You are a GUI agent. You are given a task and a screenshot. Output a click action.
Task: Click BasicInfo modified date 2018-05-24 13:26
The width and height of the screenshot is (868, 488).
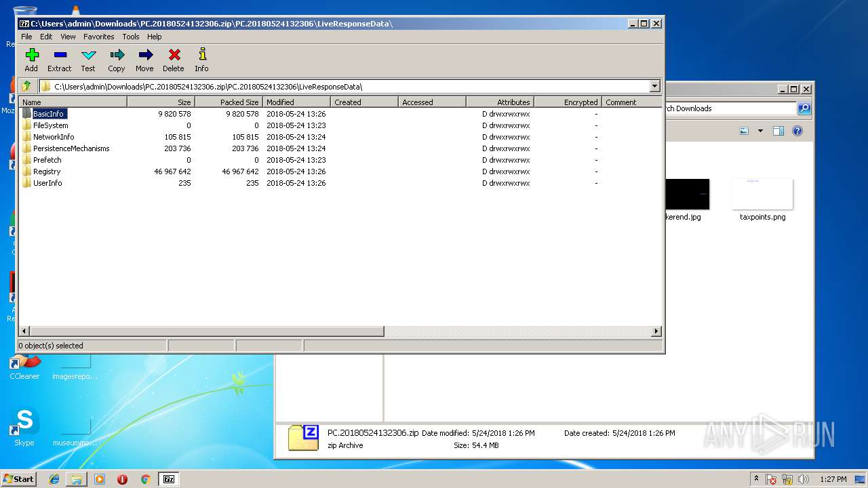coord(296,114)
